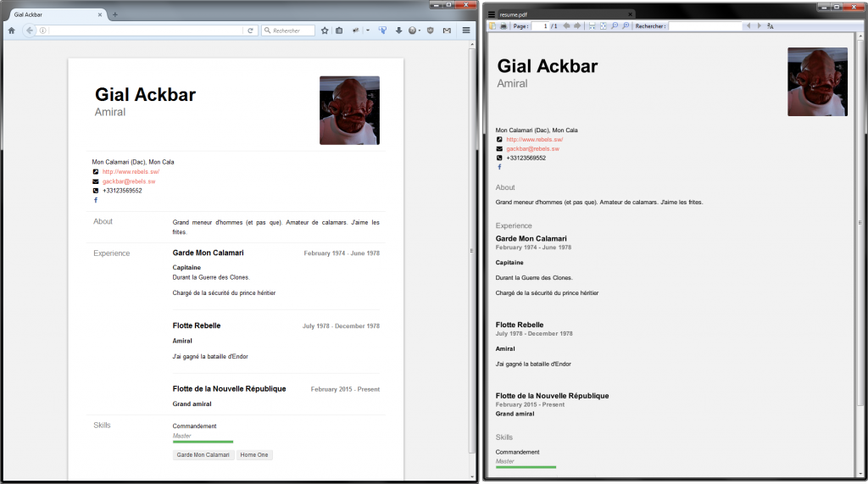Viewport: 868px width, 484px height.
Task: Go to previous page in PDF viewer
Action: [566, 26]
